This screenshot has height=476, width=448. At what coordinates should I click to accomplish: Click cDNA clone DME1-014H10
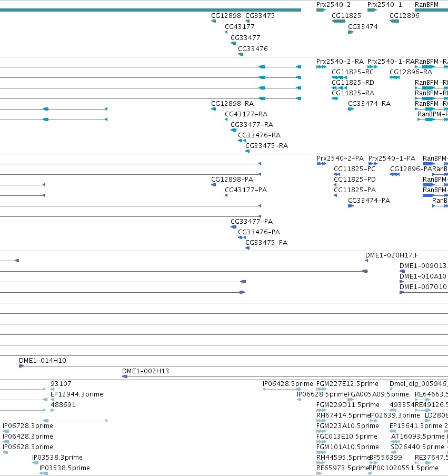pyautogui.click(x=42, y=360)
